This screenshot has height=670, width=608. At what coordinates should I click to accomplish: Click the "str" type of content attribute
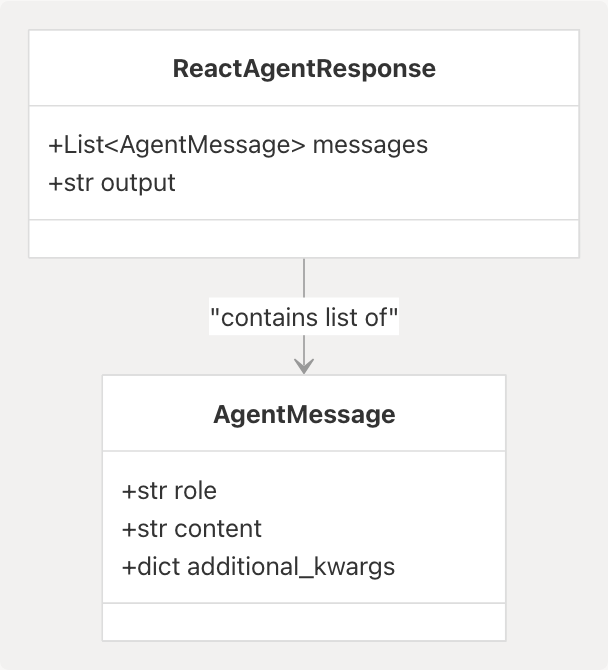coord(152,529)
